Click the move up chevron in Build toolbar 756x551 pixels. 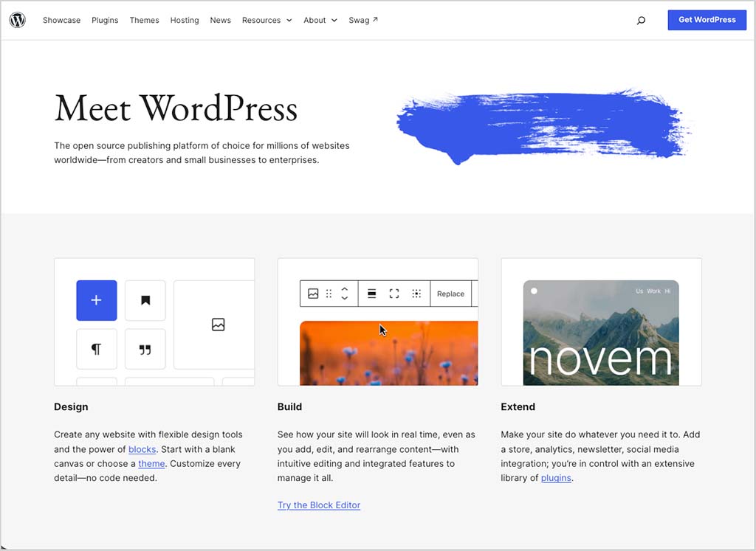344,289
